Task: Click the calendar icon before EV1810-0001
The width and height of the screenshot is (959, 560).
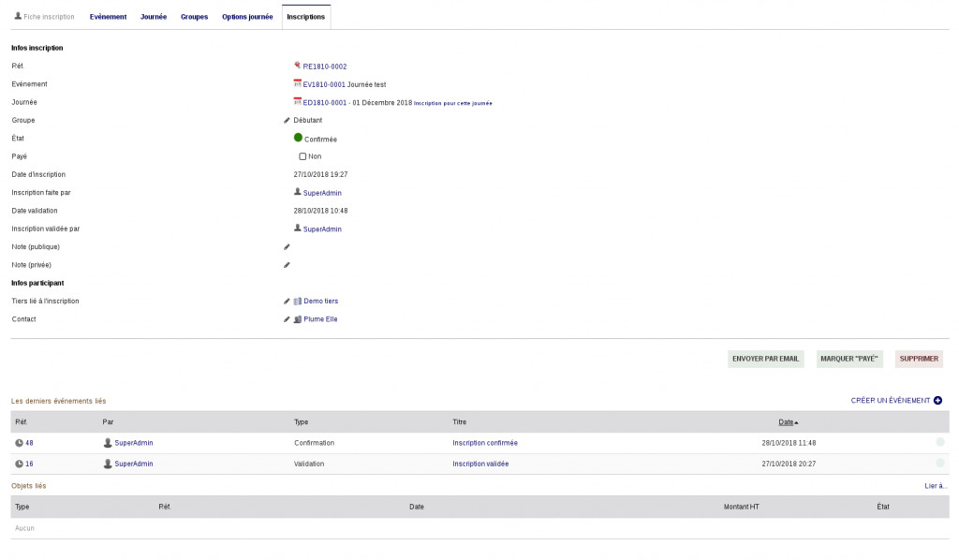Action: (x=297, y=83)
